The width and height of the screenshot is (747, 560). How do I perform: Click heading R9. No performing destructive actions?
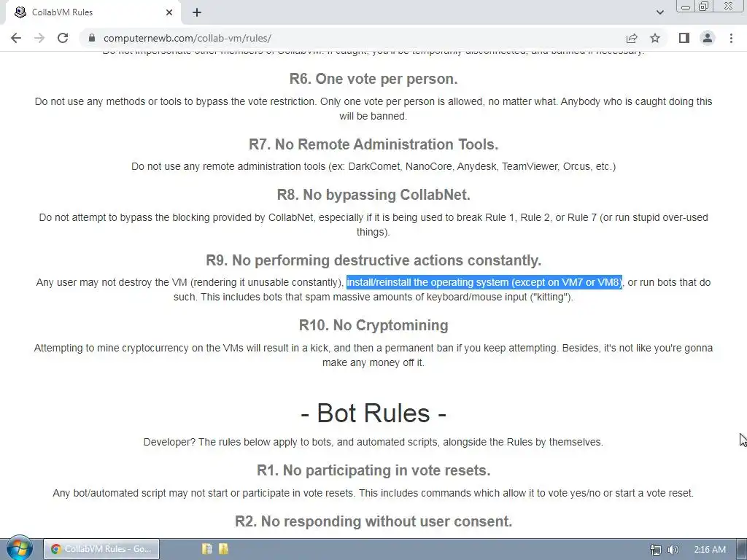(373, 260)
